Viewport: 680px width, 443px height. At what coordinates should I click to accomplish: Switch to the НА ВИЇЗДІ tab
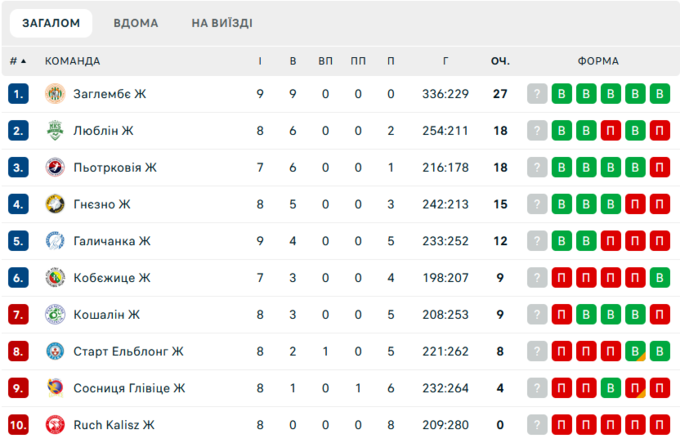pos(222,23)
